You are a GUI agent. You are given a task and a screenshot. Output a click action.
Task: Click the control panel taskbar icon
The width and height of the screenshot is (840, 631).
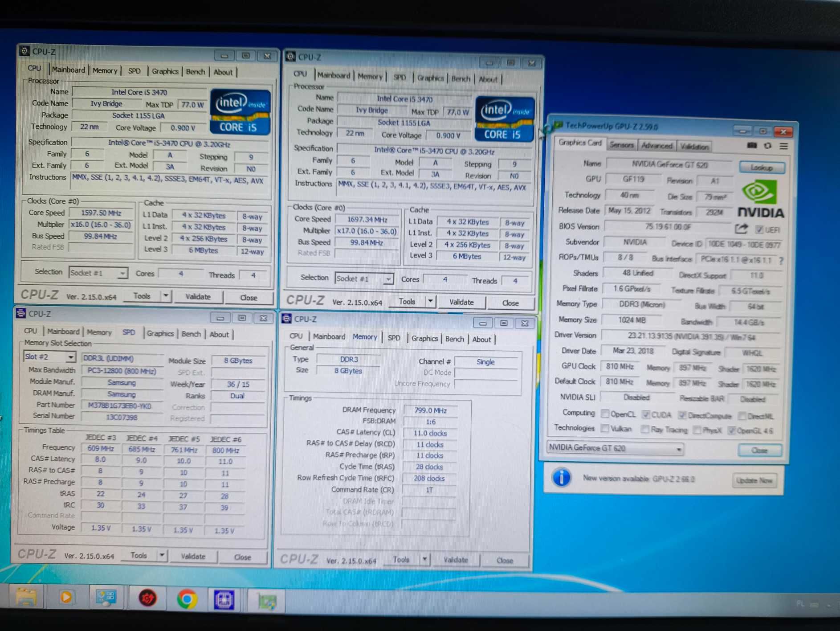[x=106, y=597]
